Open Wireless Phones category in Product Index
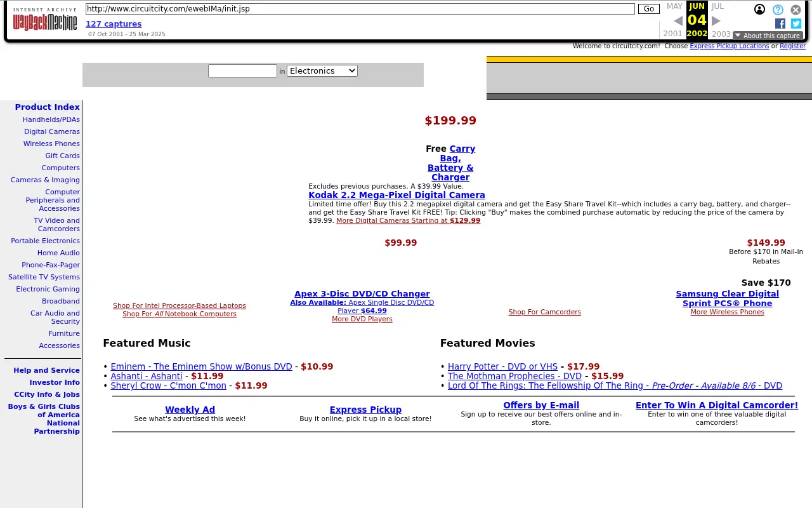This screenshot has height=508, width=812. tap(51, 144)
